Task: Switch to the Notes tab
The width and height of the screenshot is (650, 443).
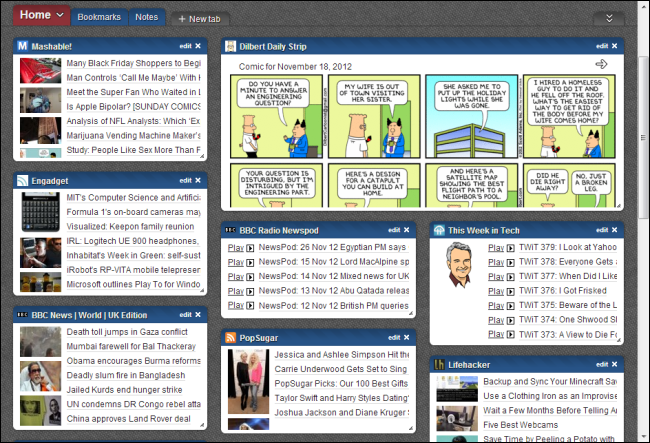Action: [146, 17]
